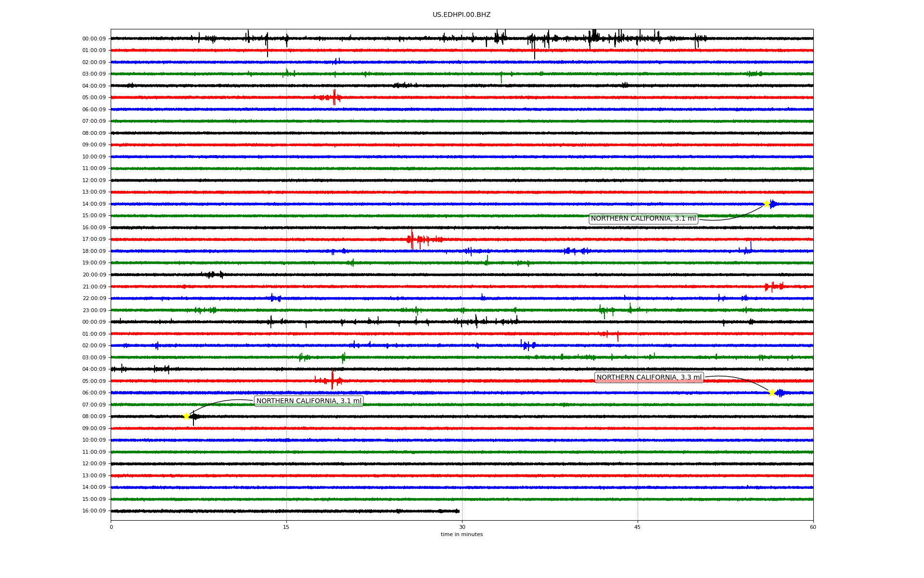
Task: Click the 17:00:09 row label
Action: click(x=94, y=239)
